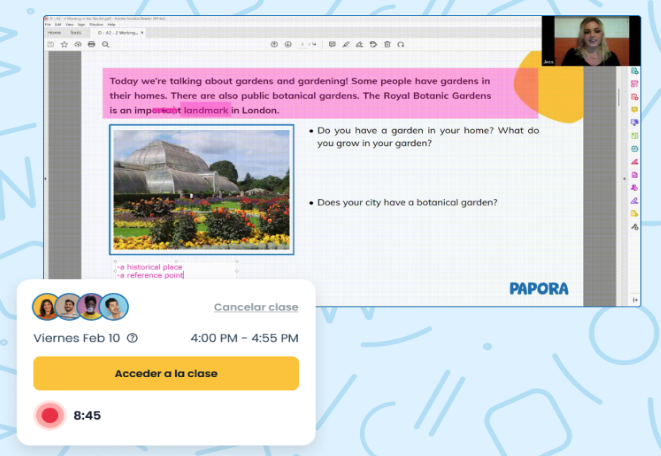Click the magnifier search icon
The height and width of the screenshot is (456, 661).
coord(105,45)
